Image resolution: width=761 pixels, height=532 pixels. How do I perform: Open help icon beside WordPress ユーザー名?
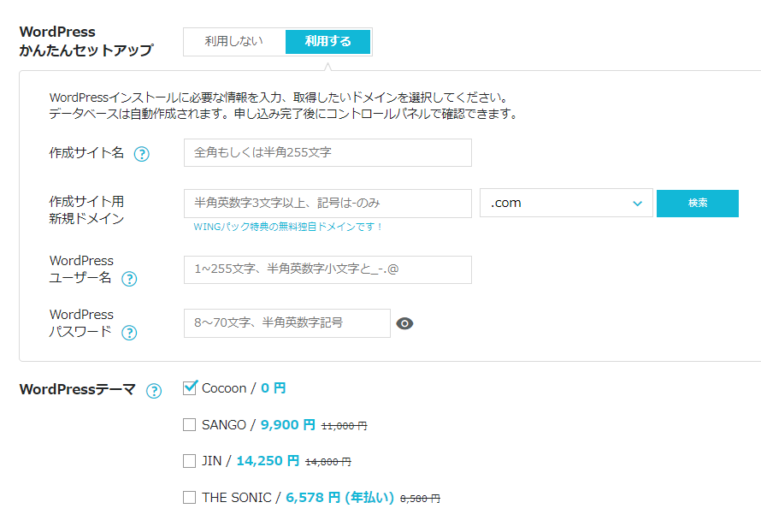(129, 279)
